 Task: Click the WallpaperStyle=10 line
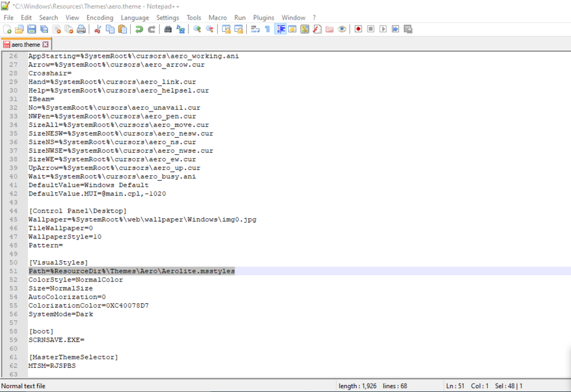click(x=65, y=237)
